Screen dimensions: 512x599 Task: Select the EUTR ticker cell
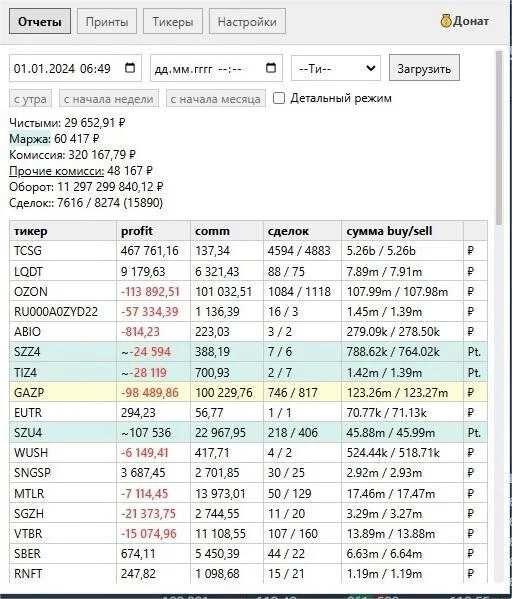point(63,413)
